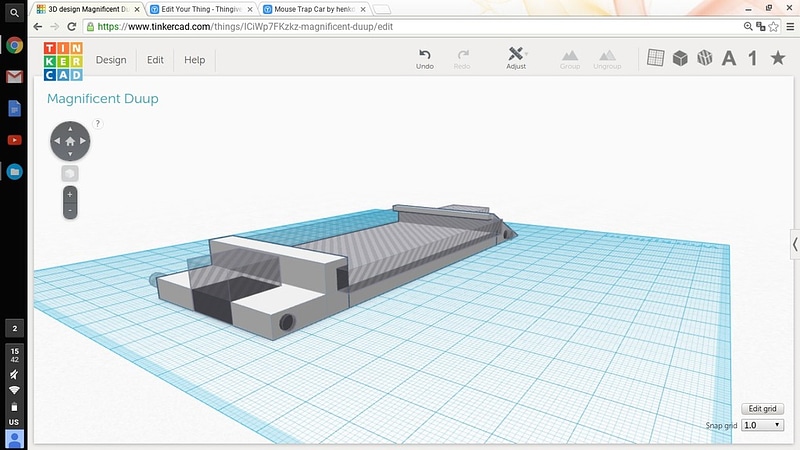The width and height of the screenshot is (800, 450).
Task: Open Google Docs from the shelf
Action: pos(14,108)
